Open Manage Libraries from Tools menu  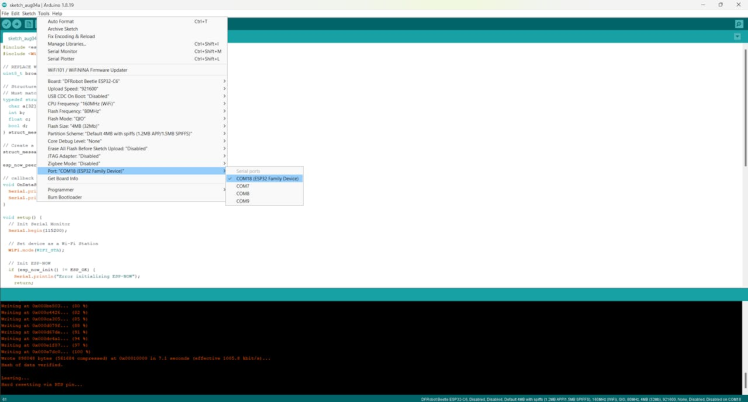point(132,44)
